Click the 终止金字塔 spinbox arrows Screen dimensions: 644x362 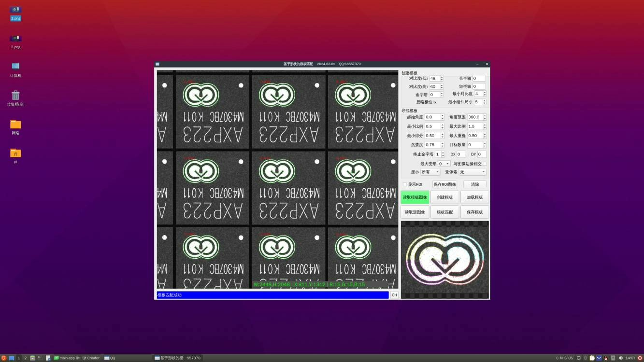443,154
